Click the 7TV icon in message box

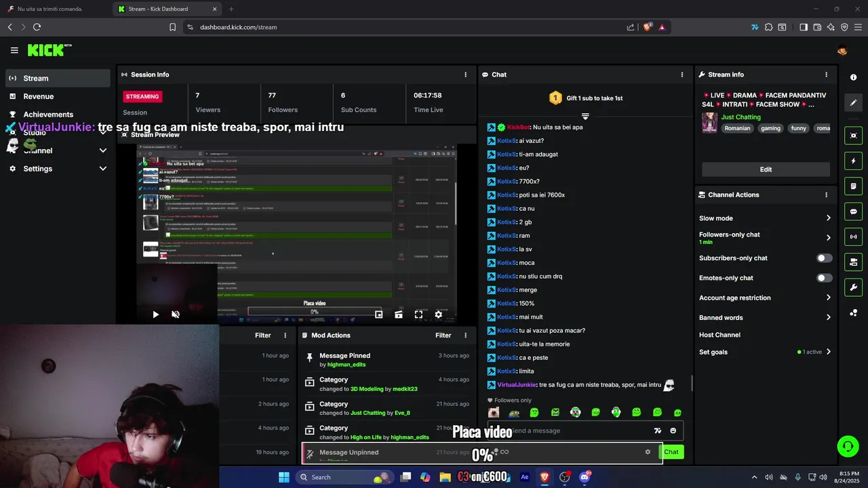pos(657,430)
